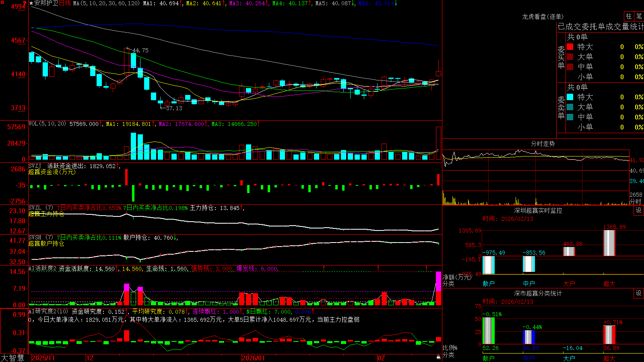Click the 散户 bar showing -975.49
The width and height of the screenshot is (644, 362).
[x=489, y=265]
